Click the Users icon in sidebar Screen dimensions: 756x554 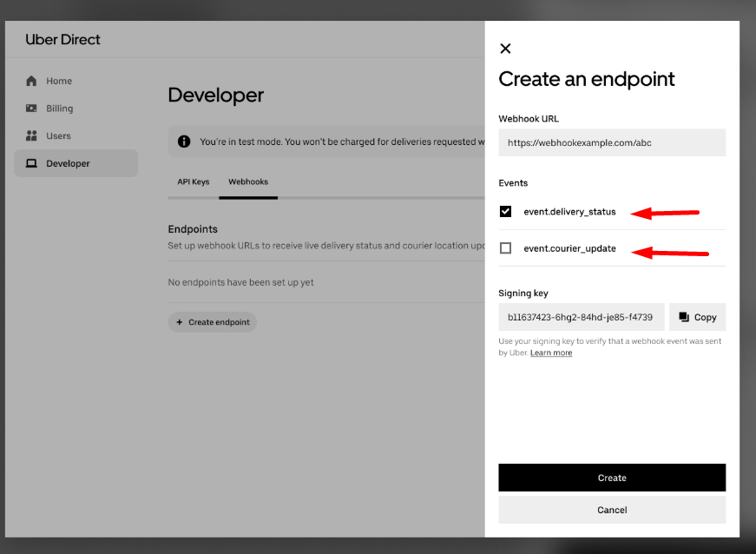pos(31,135)
